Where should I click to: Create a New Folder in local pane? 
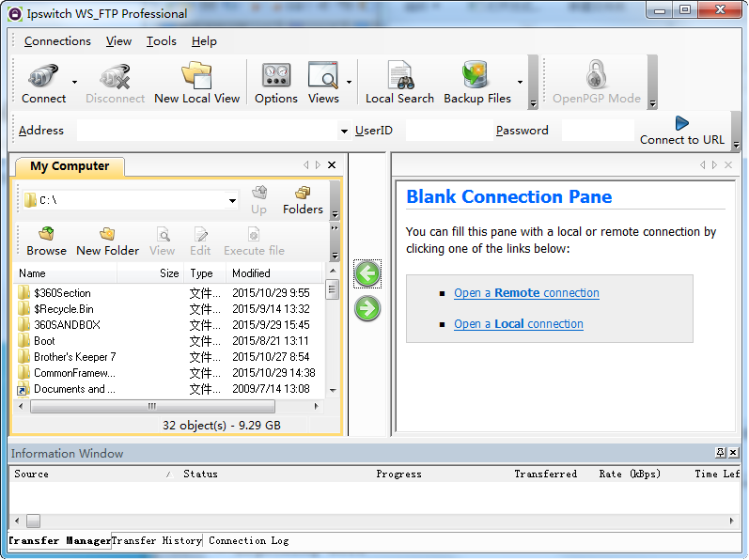(x=107, y=241)
